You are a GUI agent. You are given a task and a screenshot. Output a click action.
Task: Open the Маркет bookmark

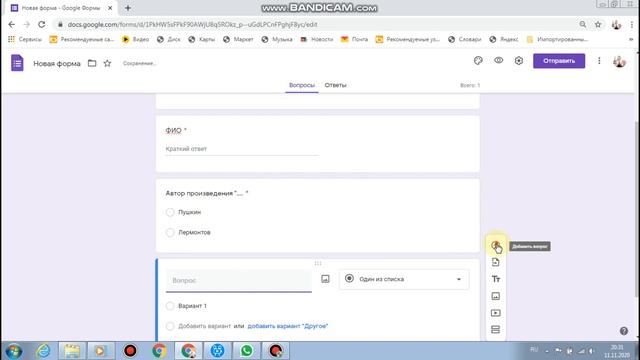pyautogui.click(x=238, y=39)
